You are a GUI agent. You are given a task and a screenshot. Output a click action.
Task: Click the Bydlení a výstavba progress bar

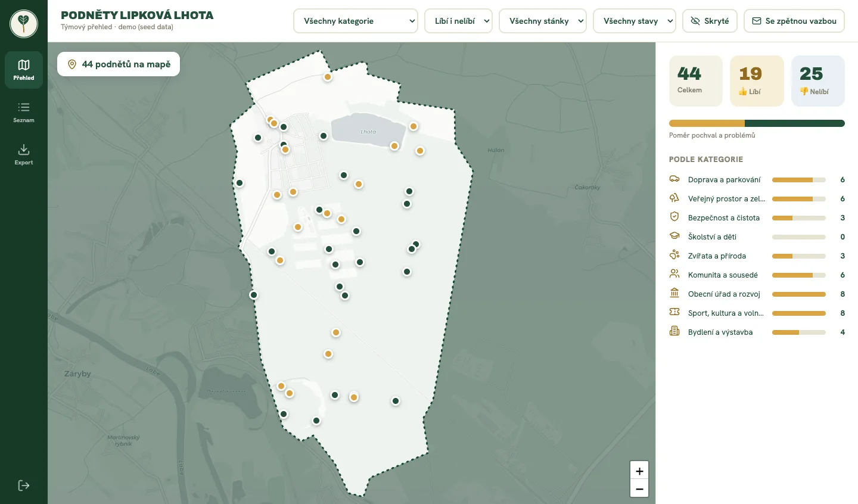799,332
